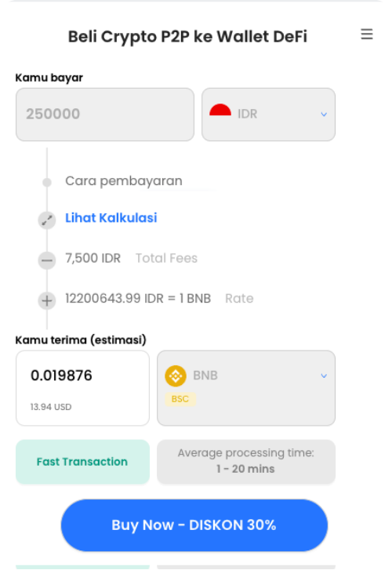Click the Kamu bayar amount field

point(105,114)
